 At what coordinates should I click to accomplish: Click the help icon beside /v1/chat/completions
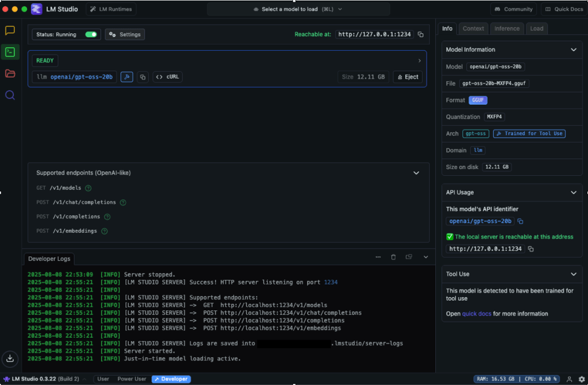coord(123,202)
